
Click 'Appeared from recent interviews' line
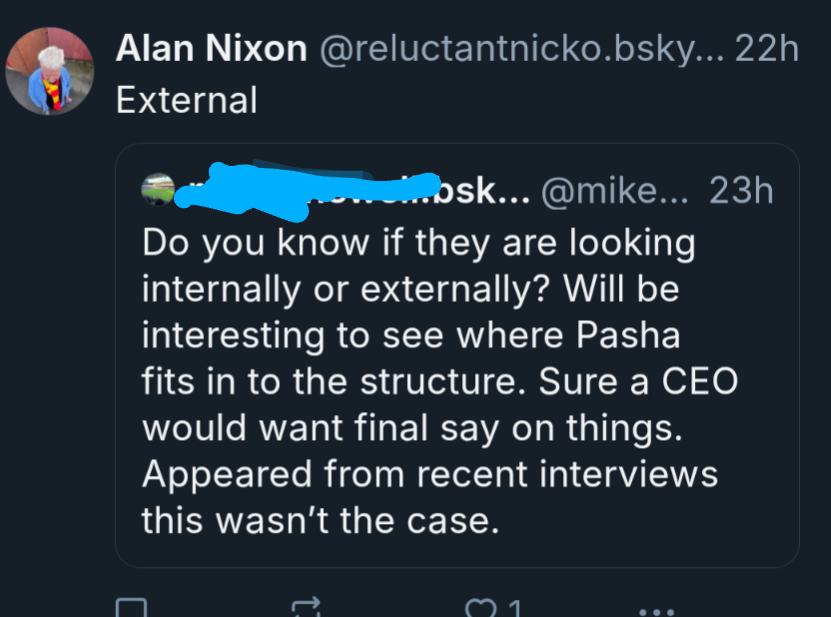[x=430, y=474]
